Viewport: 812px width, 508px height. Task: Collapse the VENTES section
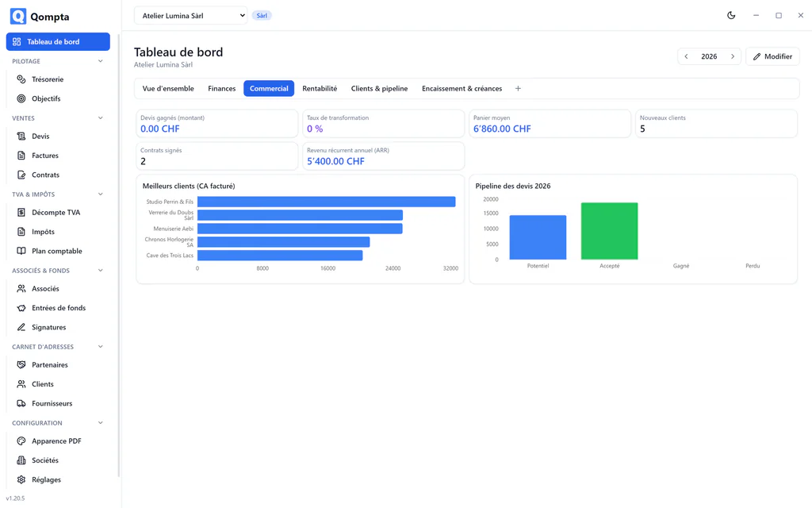tap(101, 118)
